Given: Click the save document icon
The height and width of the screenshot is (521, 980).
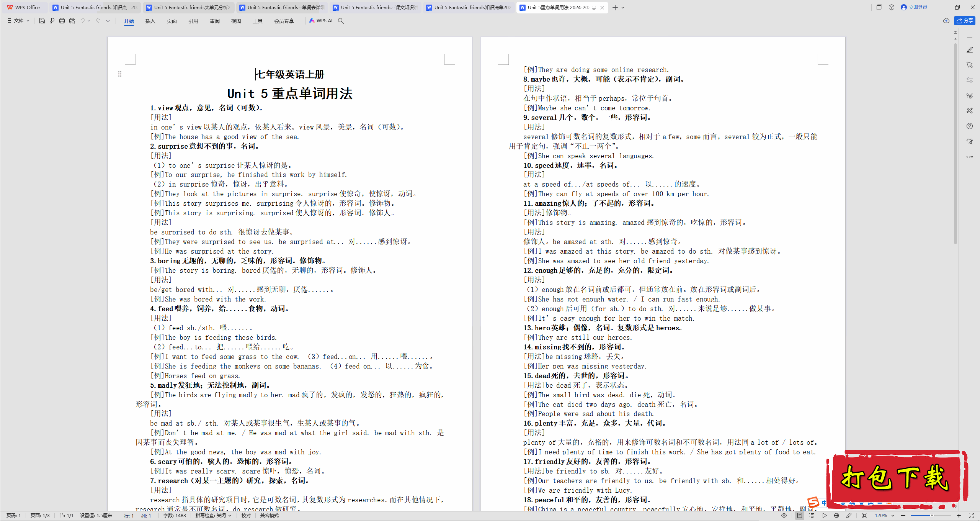Looking at the screenshot, I should coord(42,21).
